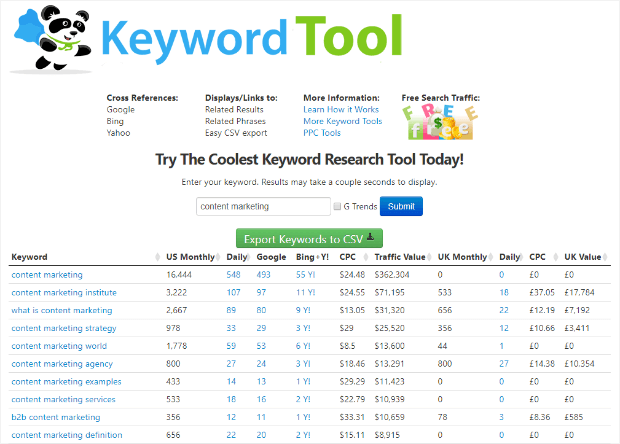Select the 1,778 US Monthly cell
Screen dimensions: 620x444
[176, 346]
